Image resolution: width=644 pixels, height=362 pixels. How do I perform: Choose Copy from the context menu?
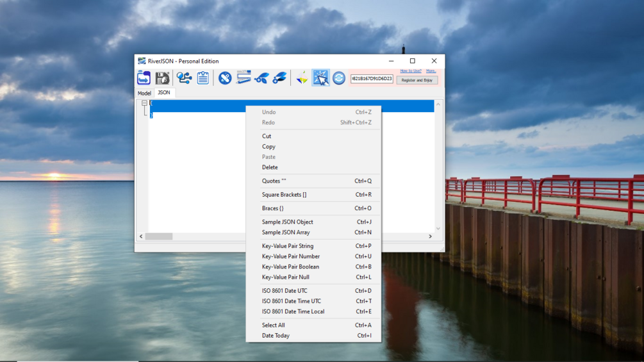click(x=313, y=147)
